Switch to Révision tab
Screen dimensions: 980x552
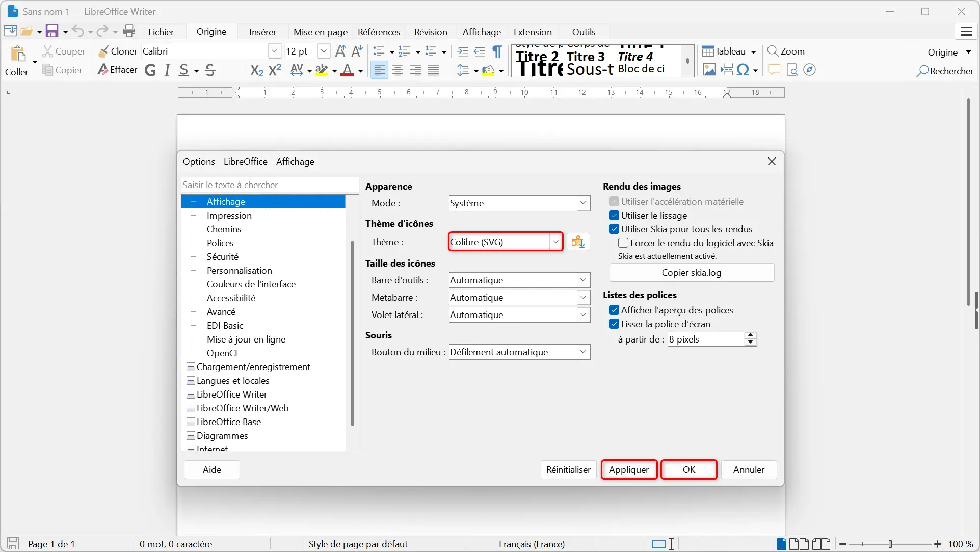point(431,32)
